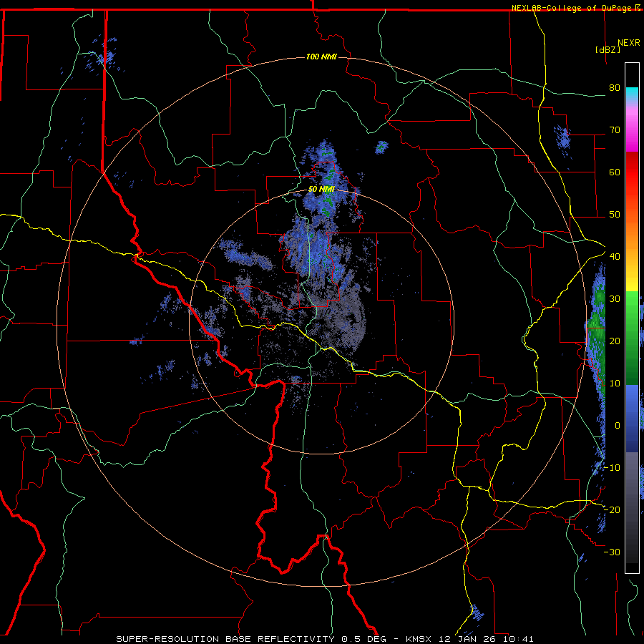Screen dimensions: 644x644
Task: Click the 50 dBZ scale value
Action: click(615, 215)
